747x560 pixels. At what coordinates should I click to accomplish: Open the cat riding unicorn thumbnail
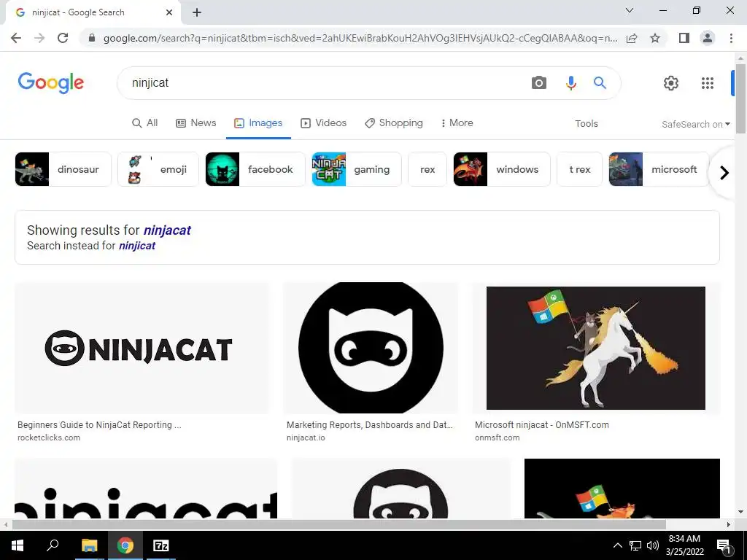pos(595,348)
